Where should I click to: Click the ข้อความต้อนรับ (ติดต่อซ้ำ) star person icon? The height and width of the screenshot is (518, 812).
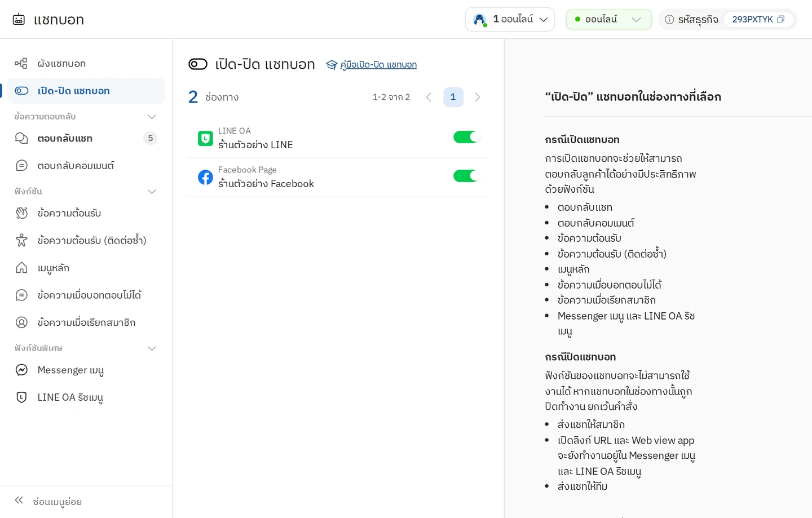21,240
